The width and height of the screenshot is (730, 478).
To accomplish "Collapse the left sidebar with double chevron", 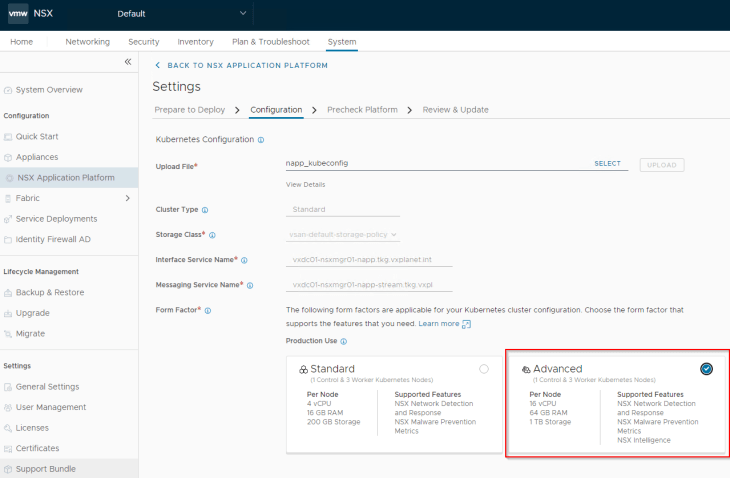I will point(128,62).
